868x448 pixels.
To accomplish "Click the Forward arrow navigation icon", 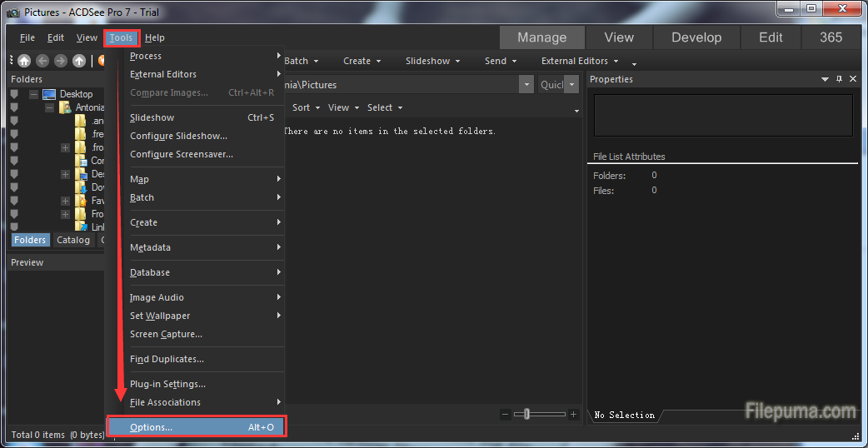I will click(60, 61).
